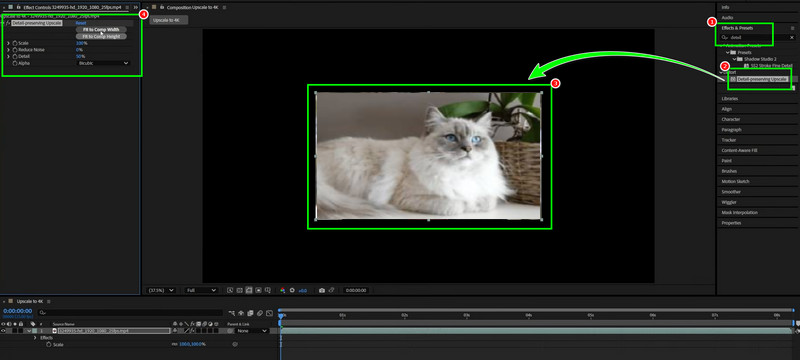
Task: Expand the Effects group in timeline
Action: [35, 338]
